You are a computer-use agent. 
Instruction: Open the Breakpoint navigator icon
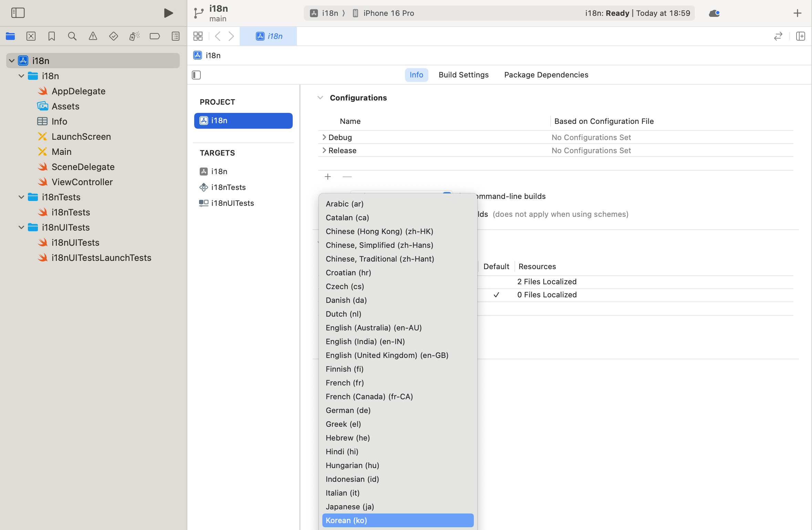[x=155, y=36]
